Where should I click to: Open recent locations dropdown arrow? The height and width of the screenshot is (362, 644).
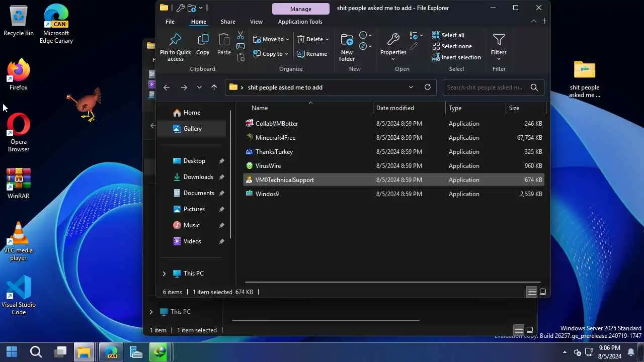pos(199,87)
